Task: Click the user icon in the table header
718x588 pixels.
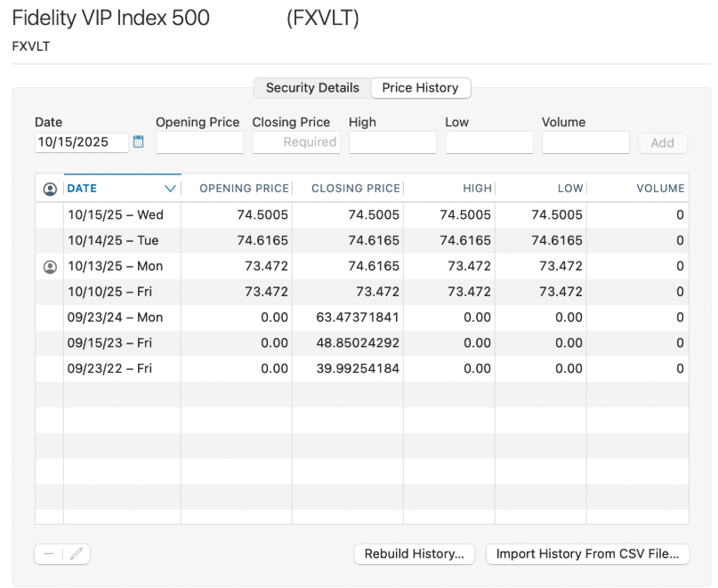Action: [x=50, y=189]
